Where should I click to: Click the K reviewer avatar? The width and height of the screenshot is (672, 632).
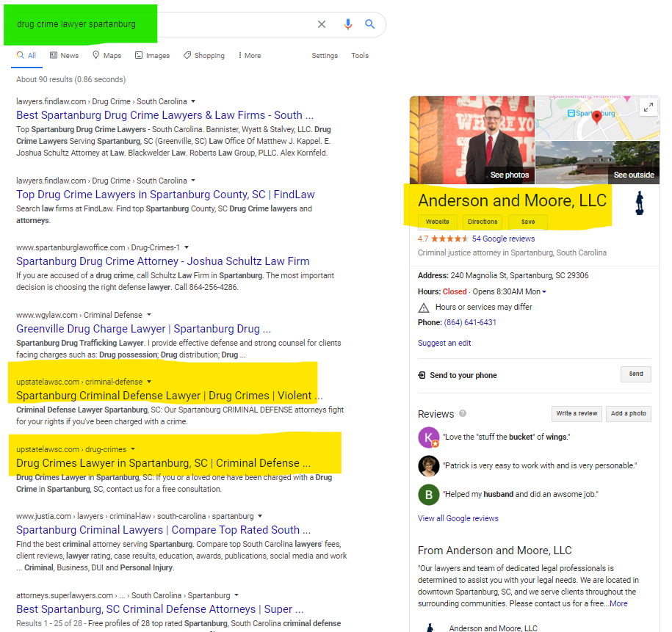(429, 437)
